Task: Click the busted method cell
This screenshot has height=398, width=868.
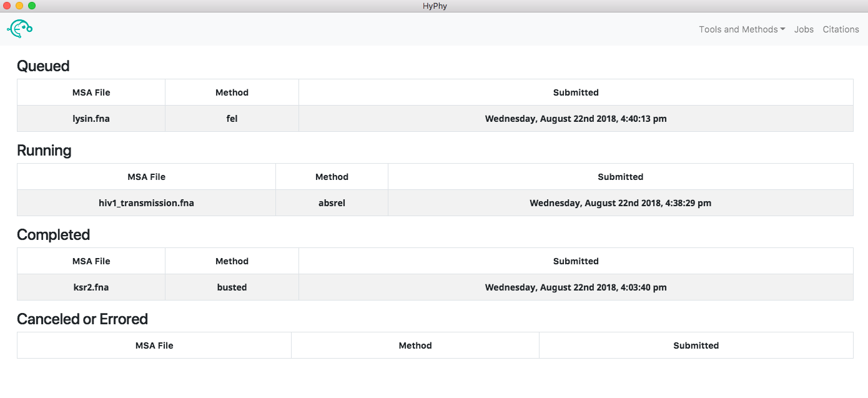Action: [x=232, y=287]
